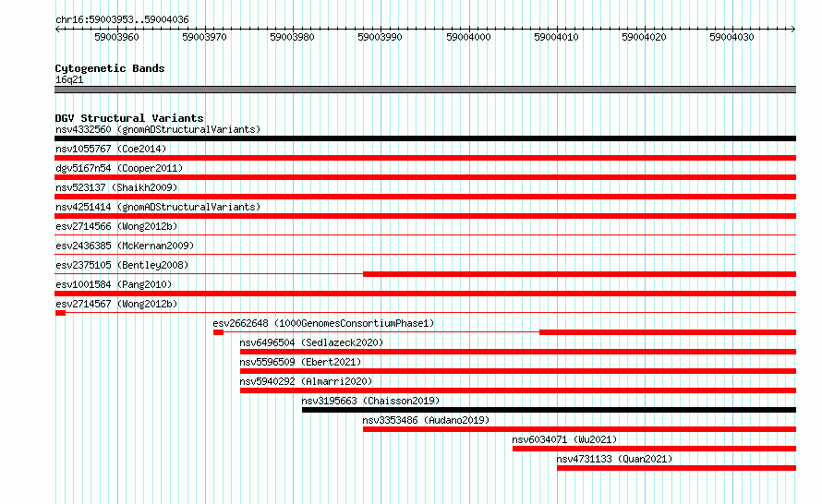Click the Cytogenetic Bands track title

(x=110, y=68)
